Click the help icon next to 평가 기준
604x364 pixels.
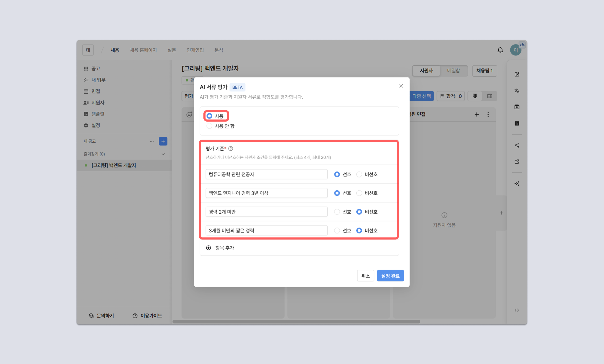231,149
